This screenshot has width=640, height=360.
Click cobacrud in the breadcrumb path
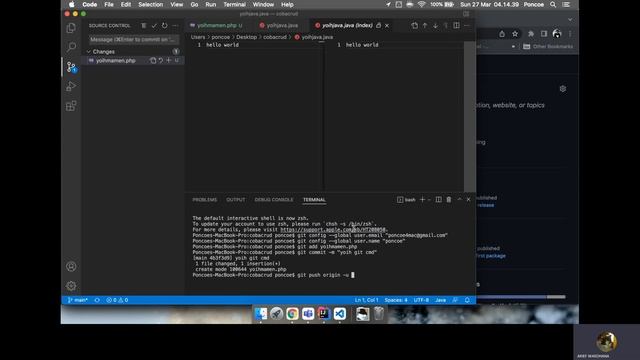(x=275, y=37)
